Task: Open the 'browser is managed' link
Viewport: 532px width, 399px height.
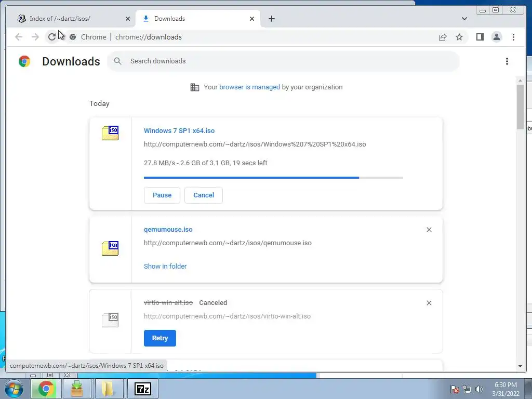Action: click(249, 87)
